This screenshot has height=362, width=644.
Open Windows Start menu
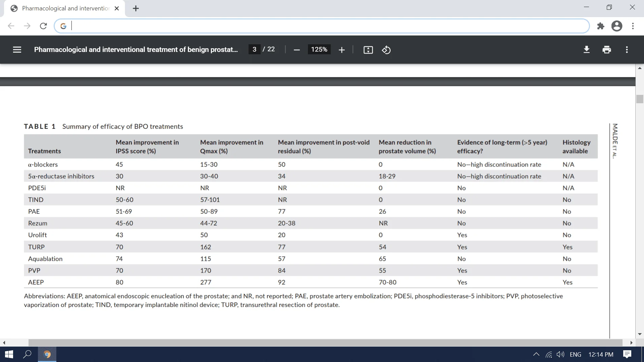coord(9,354)
